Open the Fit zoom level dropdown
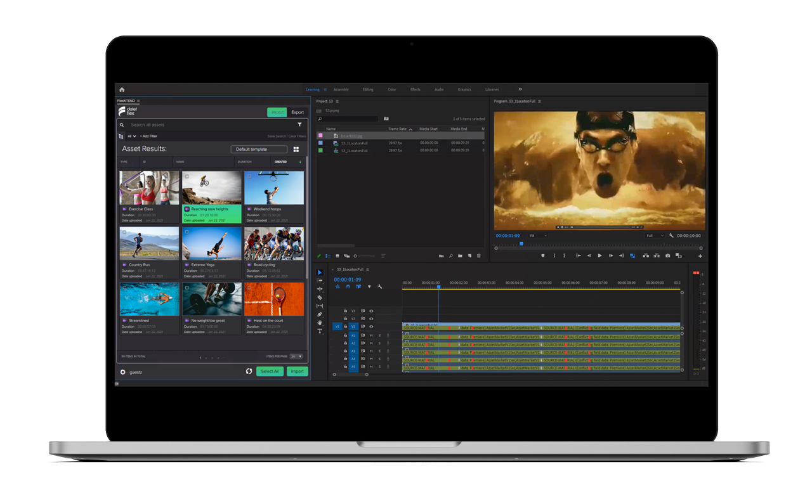The image size is (812, 504). point(538,236)
